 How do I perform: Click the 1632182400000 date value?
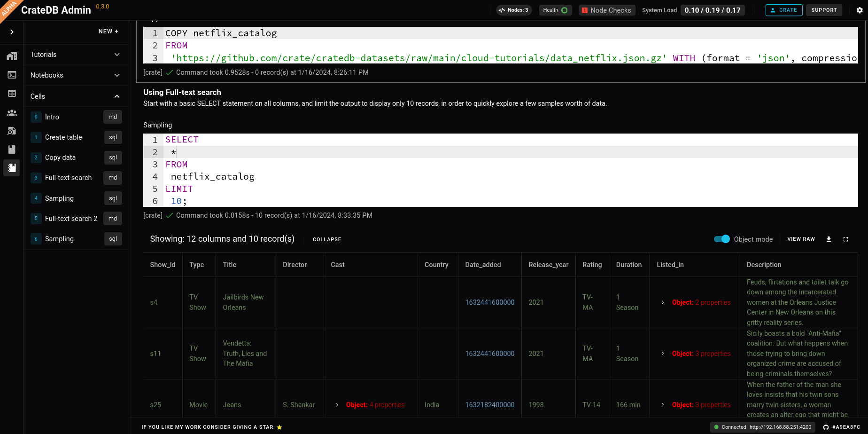[x=490, y=405]
